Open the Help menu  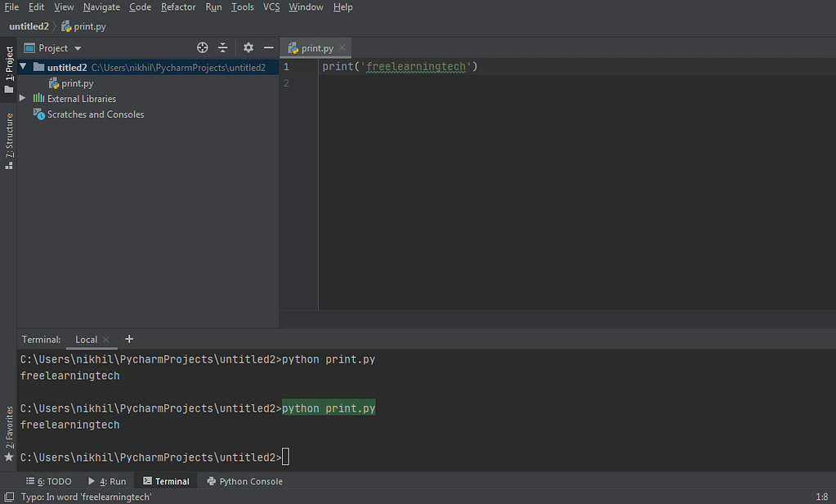tap(343, 7)
